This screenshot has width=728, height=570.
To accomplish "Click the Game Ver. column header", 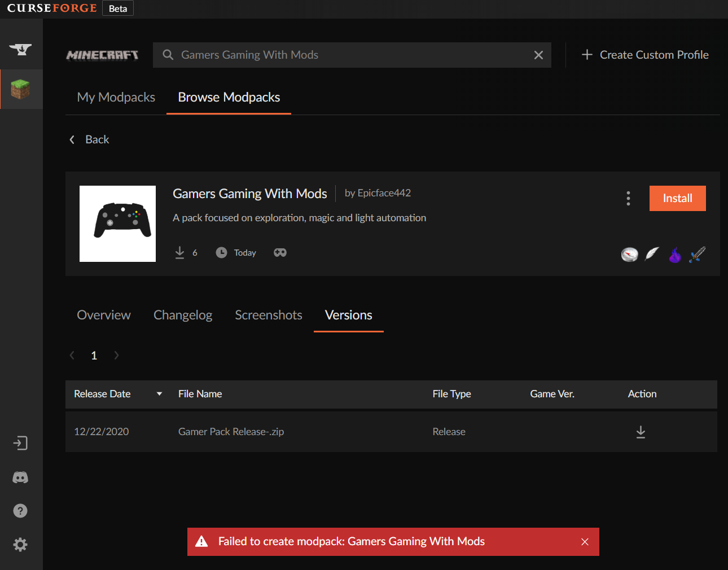I will (x=552, y=394).
